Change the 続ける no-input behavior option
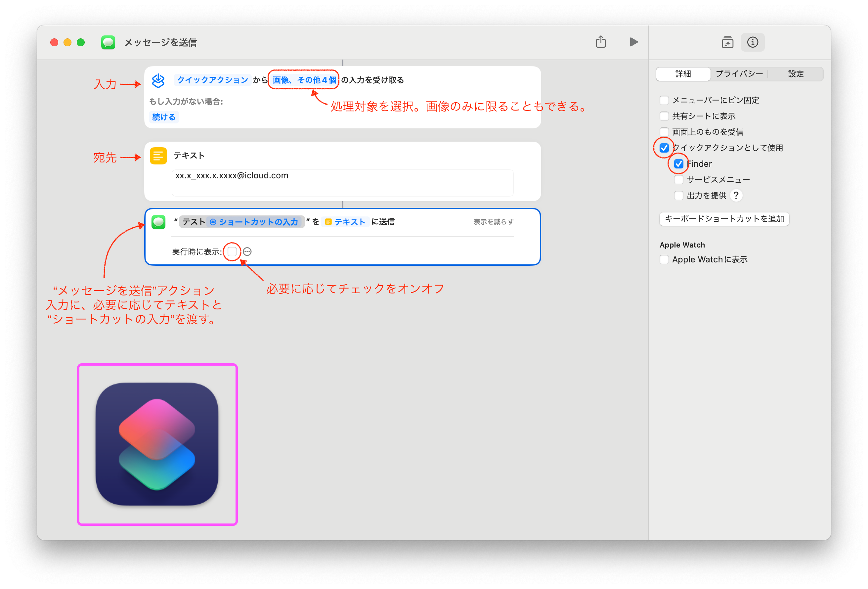Screen dimensions: 868x589 pos(164,117)
